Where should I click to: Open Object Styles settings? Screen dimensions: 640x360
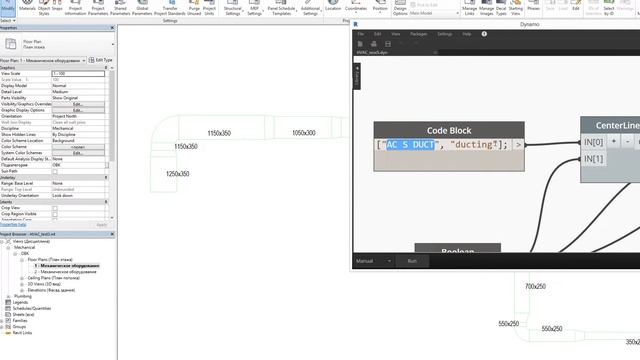44,7
